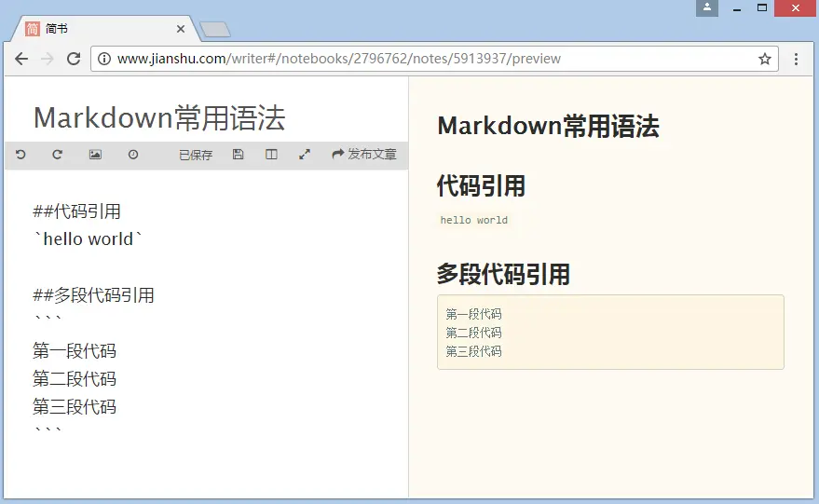Select the 简书 browser tab
This screenshot has width=819, height=504.
(x=105, y=29)
